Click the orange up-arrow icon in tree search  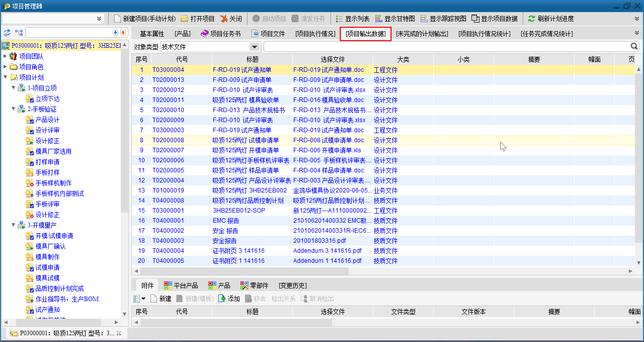[123, 33]
